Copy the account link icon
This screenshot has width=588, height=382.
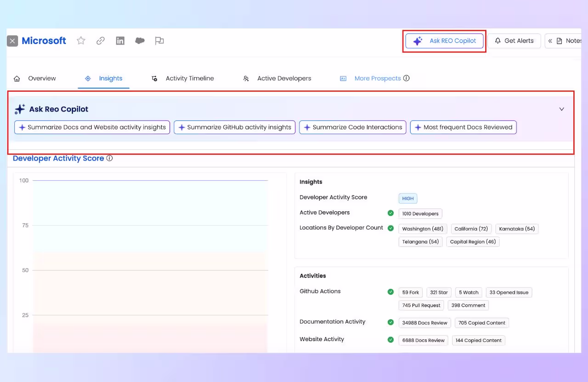101,40
